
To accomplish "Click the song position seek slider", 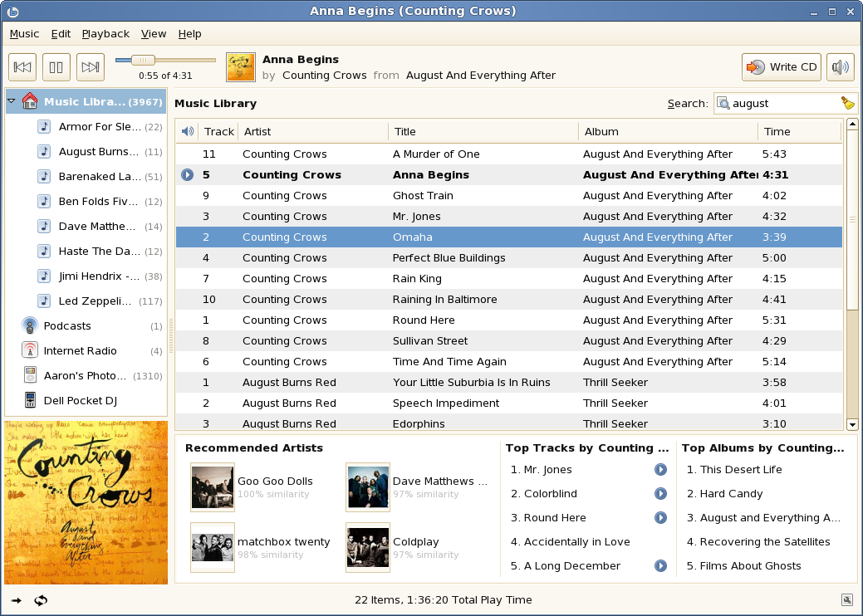I will pos(165,60).
